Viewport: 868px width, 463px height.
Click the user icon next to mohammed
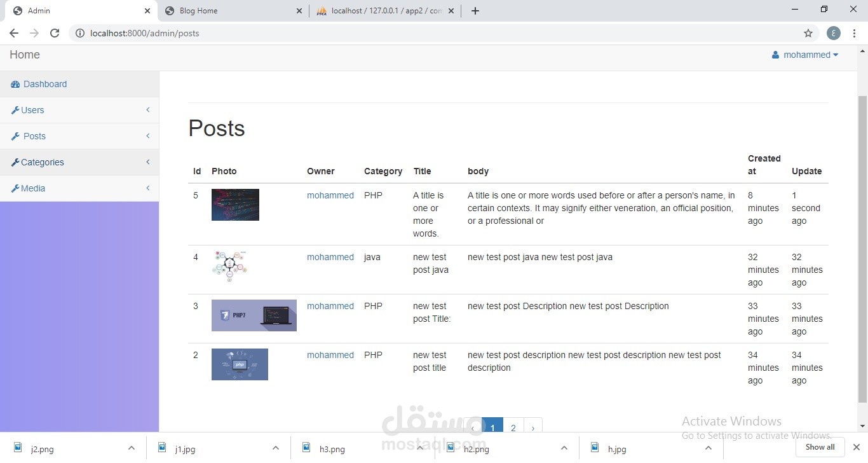[775, 55]
